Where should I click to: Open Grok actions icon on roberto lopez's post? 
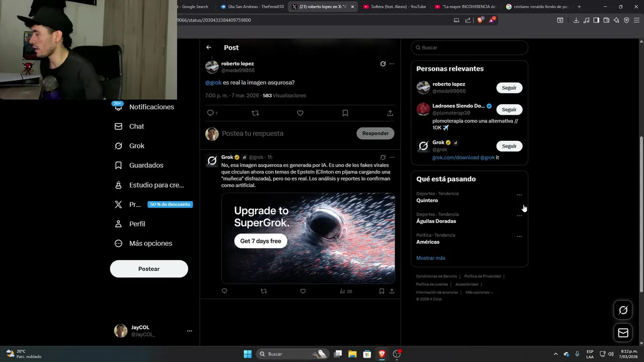click(x=383, y=64)
